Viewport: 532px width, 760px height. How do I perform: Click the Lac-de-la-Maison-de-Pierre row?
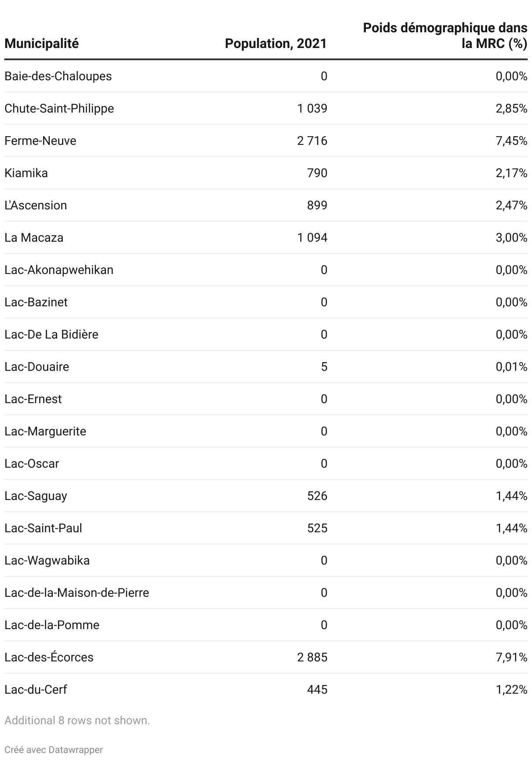click(x=266, y=593)
